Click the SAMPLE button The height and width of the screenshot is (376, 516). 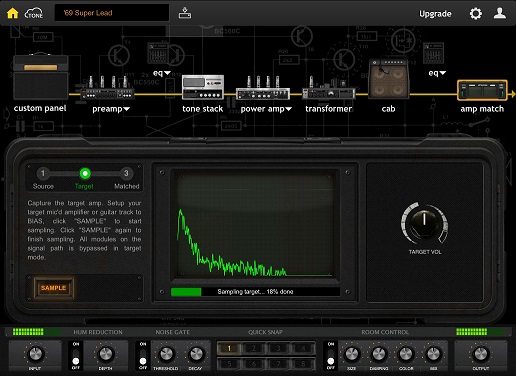pyautogui.click(x=54, y=288)
